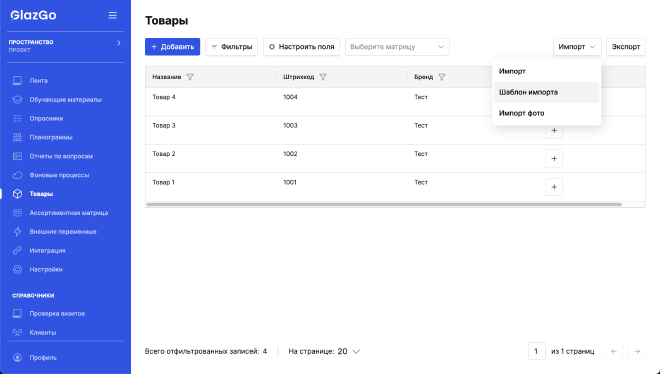Click the page number input field
The image size is (660, 374).
click(537, 351)
